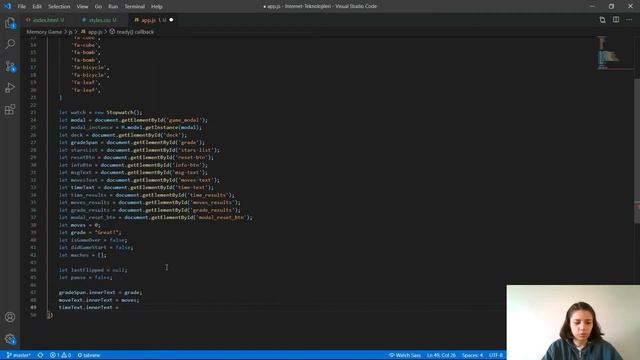This screenshot has width=640, height=360.
Task: Click the editor vertical scrollbar
Action: pyautogui.click(x=637, y=151)
